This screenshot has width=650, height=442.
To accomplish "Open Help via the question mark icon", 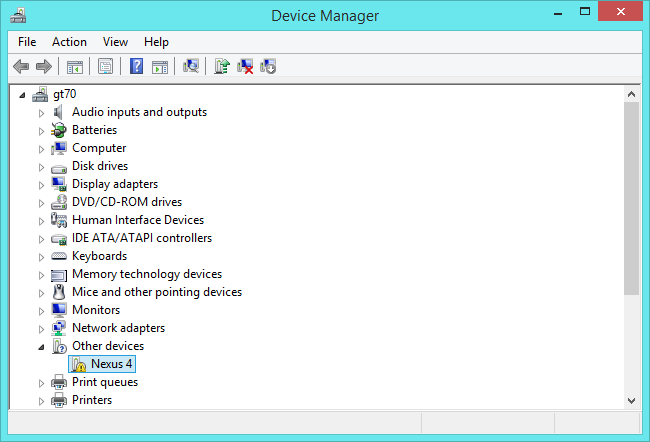I will click(136, 67).
